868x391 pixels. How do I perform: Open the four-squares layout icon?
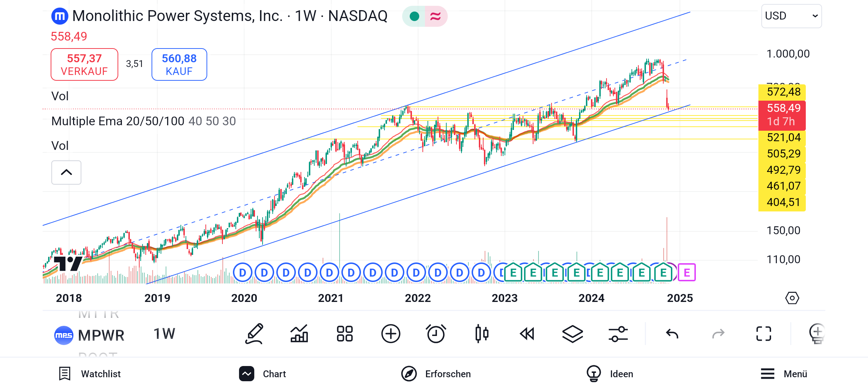(345, 333)
